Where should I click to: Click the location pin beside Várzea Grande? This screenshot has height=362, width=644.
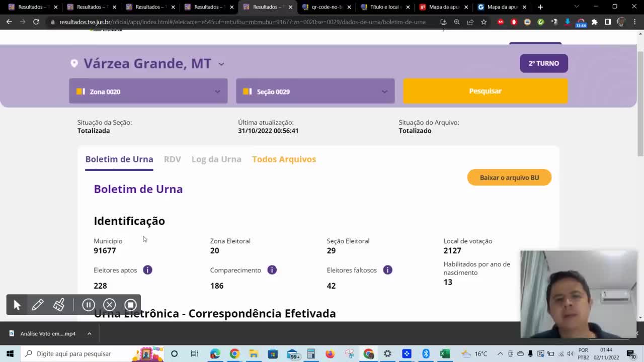click(74, 63)
